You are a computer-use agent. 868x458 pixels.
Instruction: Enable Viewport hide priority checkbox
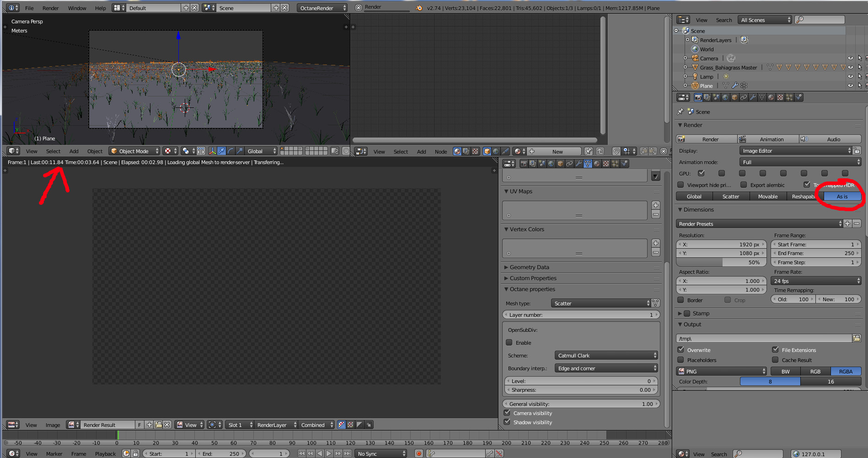[x=680, y=185]
